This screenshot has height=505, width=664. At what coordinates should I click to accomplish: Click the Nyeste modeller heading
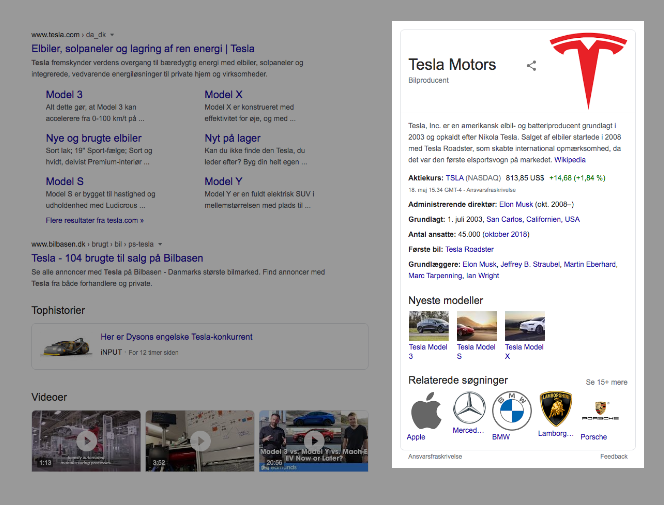tap(445, 301)
